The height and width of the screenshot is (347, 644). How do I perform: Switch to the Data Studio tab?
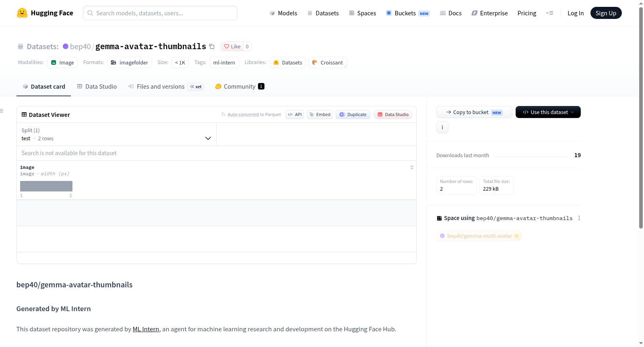(x=97, y=87)
